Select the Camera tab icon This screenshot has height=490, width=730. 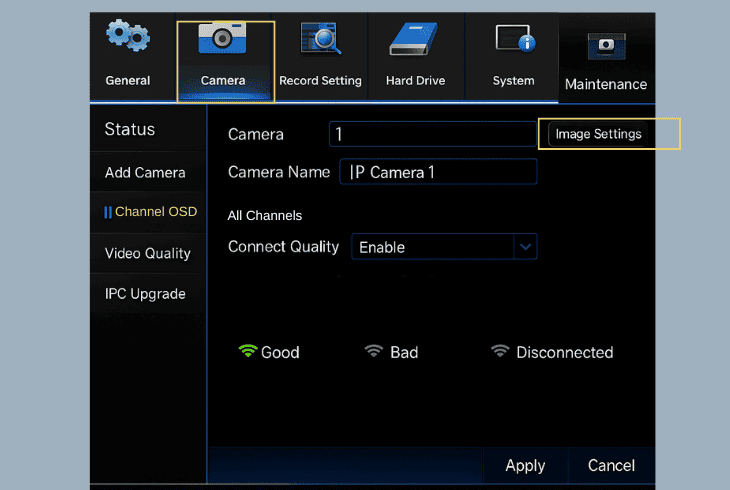click(x=223, y=38)
